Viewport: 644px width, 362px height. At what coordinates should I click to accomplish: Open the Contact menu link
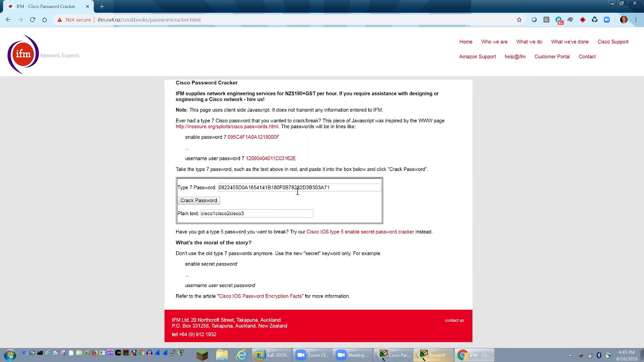pos(587,56)
